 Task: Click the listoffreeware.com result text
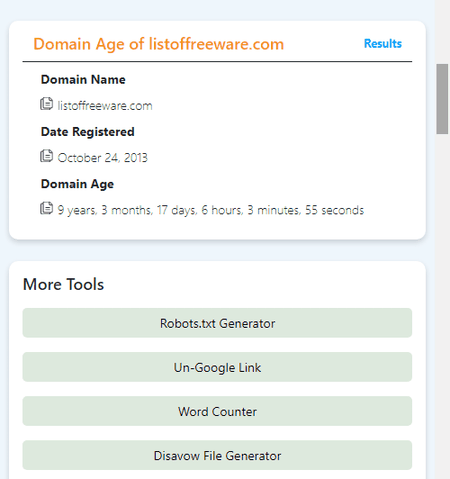(105, 106)
